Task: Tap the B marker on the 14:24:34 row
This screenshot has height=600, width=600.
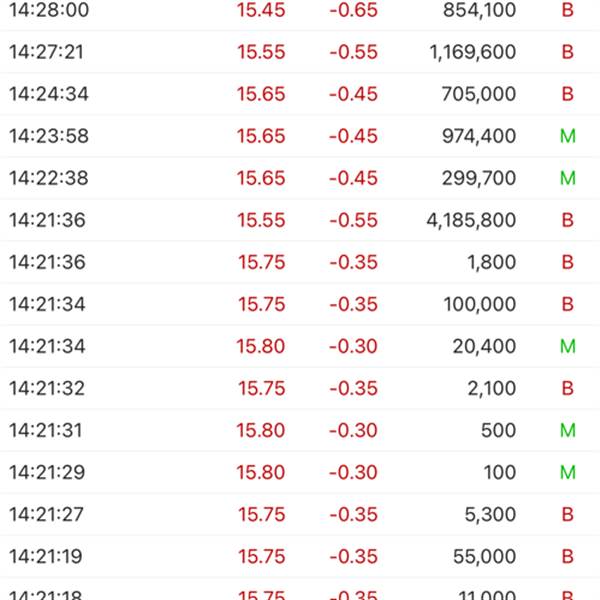Action: coord(567,94)
